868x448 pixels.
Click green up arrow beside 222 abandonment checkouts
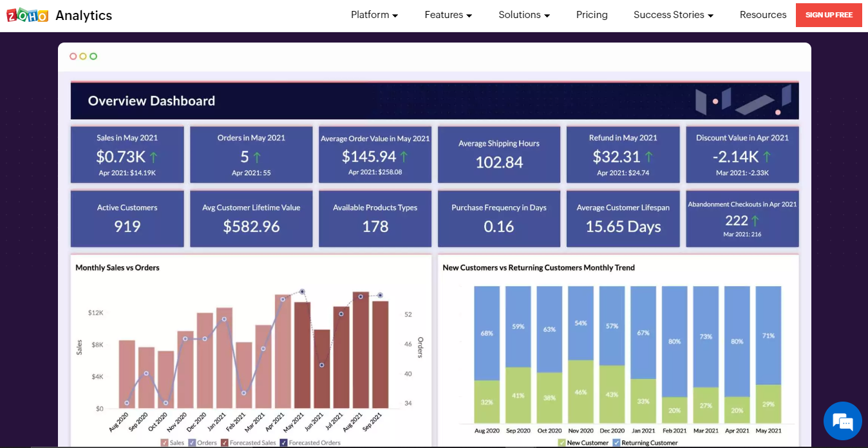pyautogui.click(x=755, y=220)
